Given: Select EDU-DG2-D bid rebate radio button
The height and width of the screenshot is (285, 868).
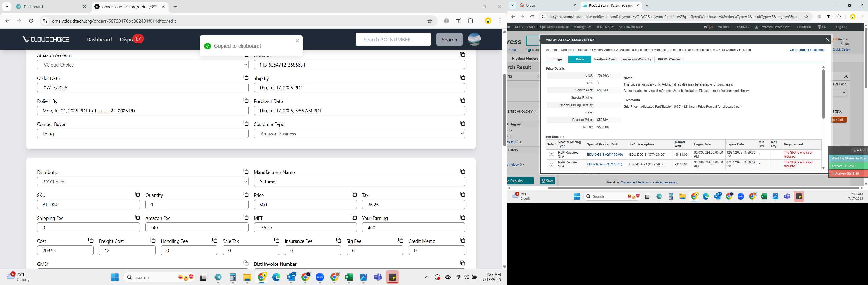Looking at the screenshot, I should pyautogui.click(x=551, y=165).
